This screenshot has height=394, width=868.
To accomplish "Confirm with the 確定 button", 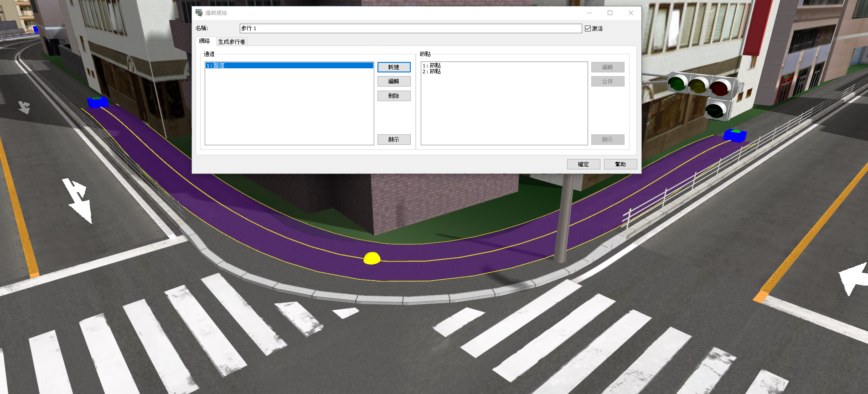I will (x=584, y=164).
